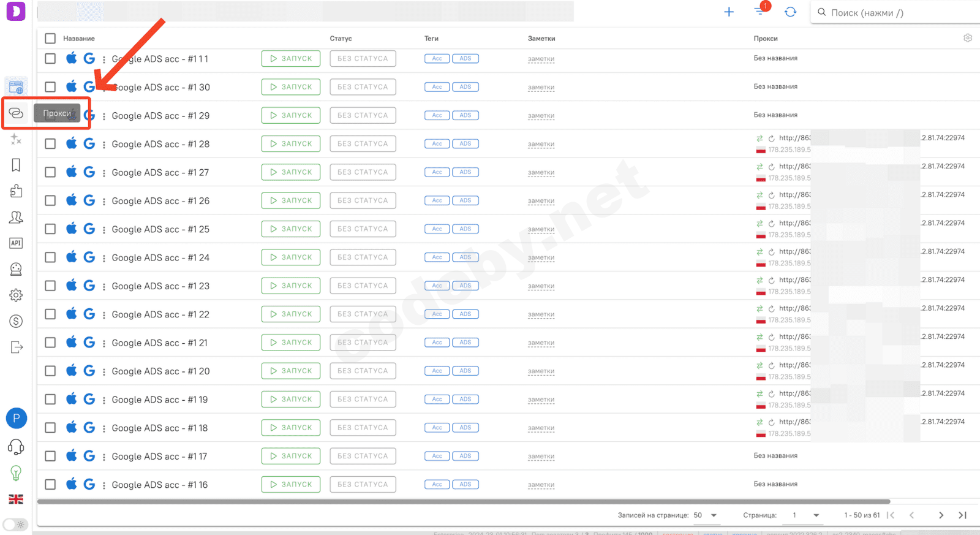Open the БЕЗ СТАТУСА status for #1 30
Image resolution: width=980 pixels, height=535 pixels.
coord(363,87)
